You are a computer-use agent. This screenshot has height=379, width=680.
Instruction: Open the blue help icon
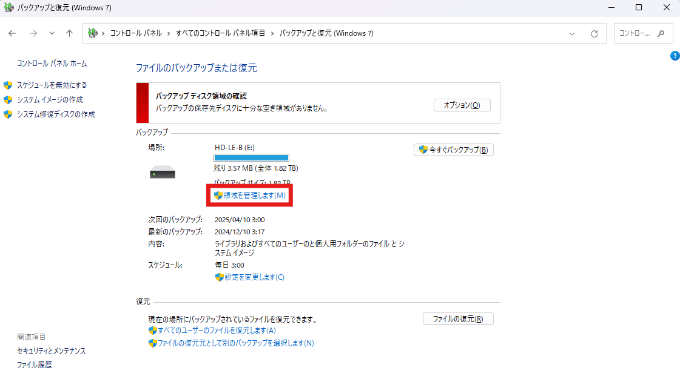pos(675,56)
